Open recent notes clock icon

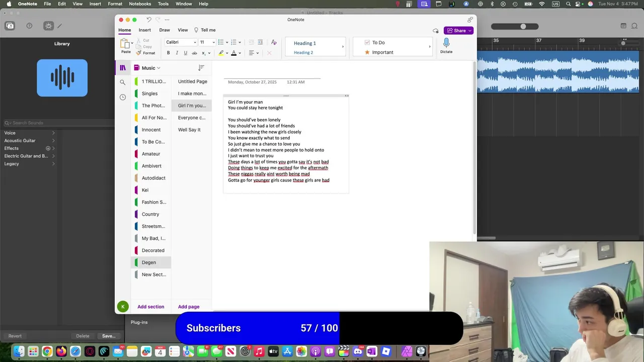point(123,97)
